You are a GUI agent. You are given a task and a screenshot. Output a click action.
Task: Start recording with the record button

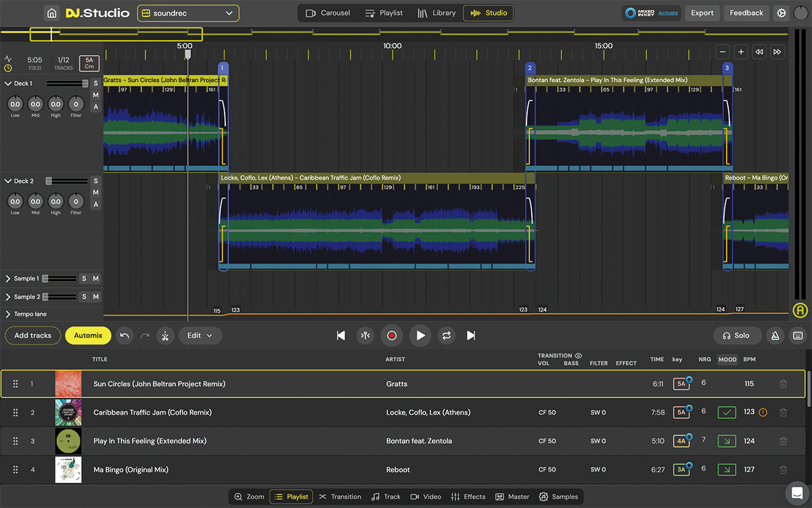[x=392, y=335]
